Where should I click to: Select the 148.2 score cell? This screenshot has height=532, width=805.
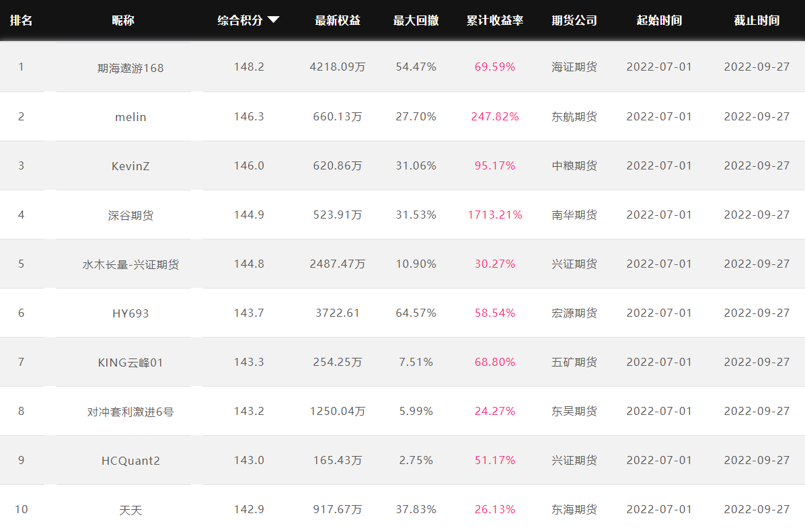click(x=249, y=67)
